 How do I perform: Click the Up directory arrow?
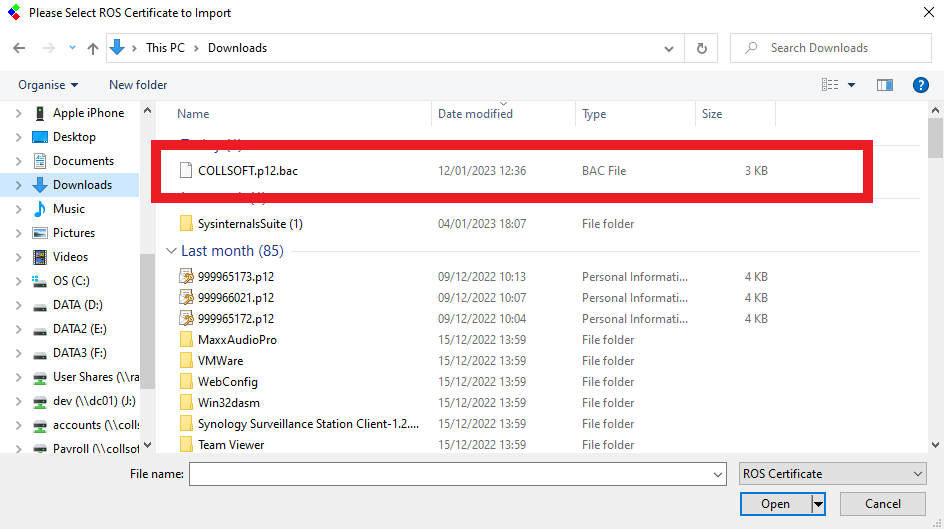[93, 48]
